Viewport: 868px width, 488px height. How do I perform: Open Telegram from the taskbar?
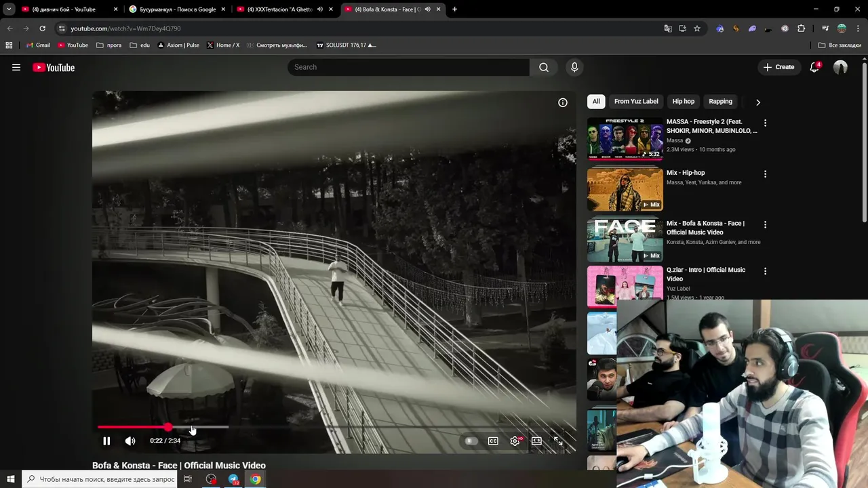233,479
